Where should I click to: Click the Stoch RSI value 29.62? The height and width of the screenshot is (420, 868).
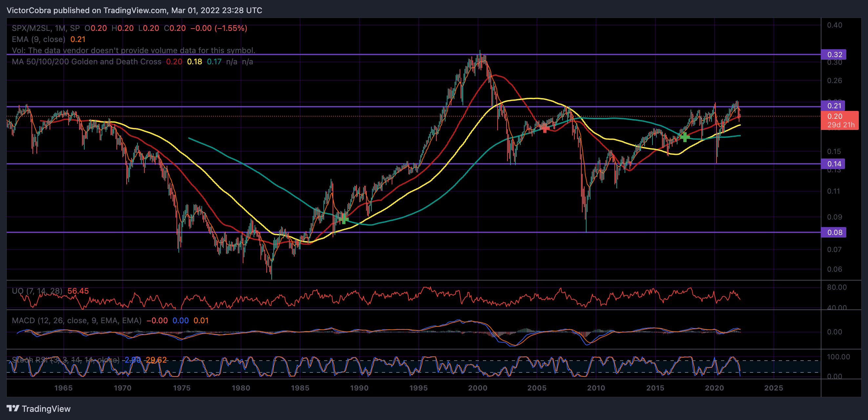click(x=156, y=360)
